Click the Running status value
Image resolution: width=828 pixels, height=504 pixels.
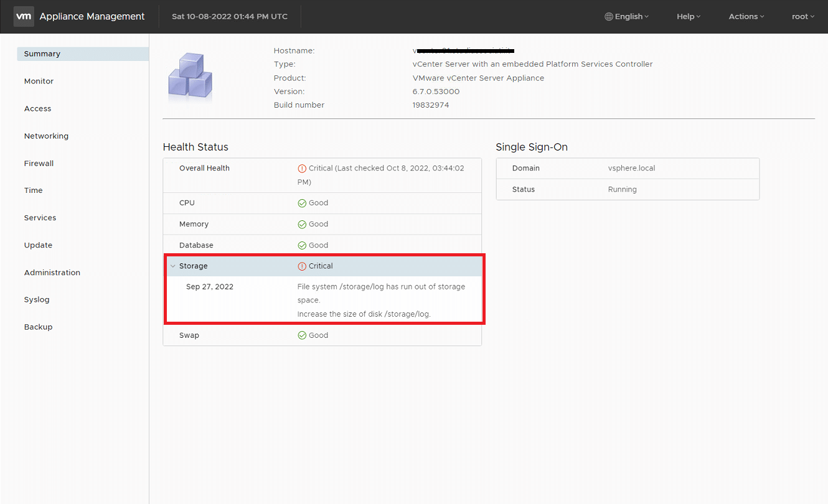[622, 190]
